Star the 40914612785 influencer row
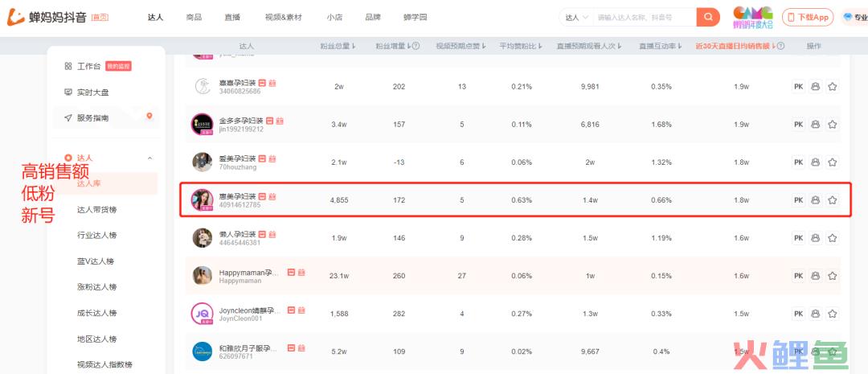This screenshot has width=868, height=374. pos(832,200)
